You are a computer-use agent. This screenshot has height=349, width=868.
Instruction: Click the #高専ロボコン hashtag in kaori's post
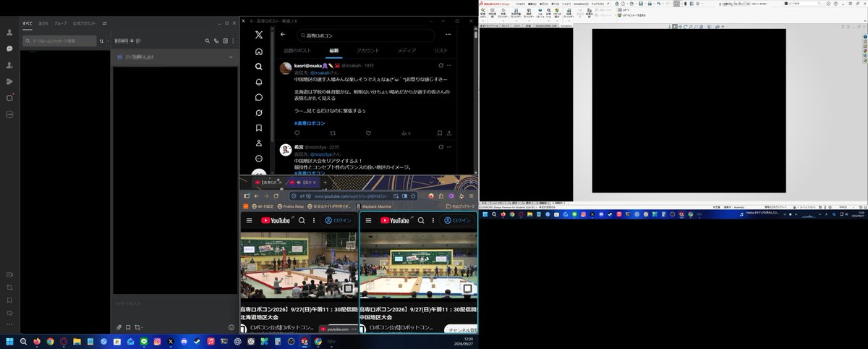310,123
